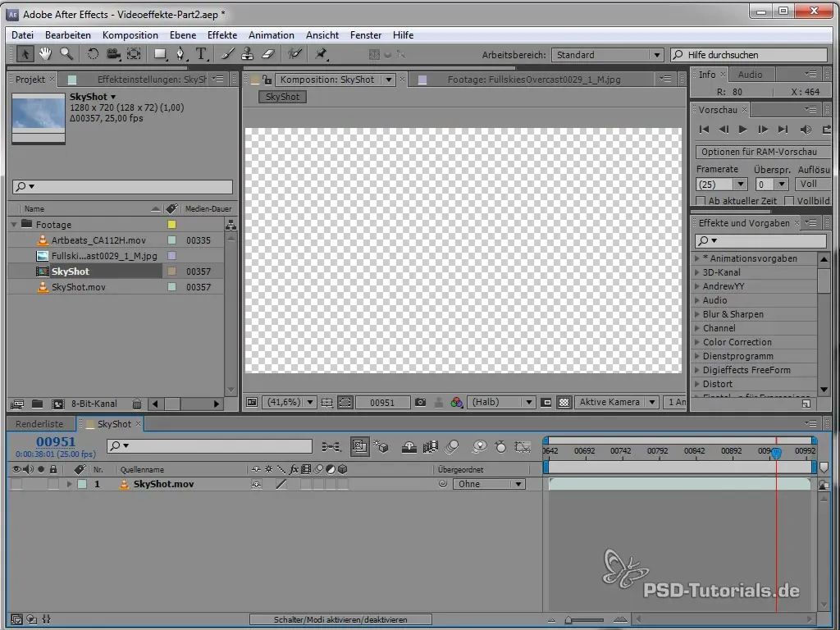This screenshot has height=630, width=840.
Task: Click parent pick whip for SkyShot.mov
Action: tap(442, 484)
